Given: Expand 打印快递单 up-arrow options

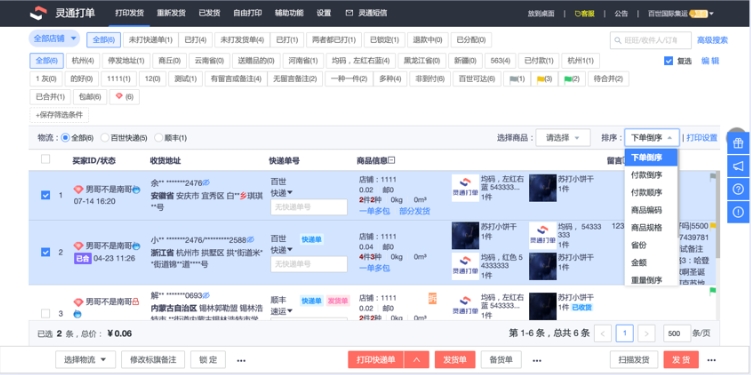Looking at the screenshot, I should [416, 360].
